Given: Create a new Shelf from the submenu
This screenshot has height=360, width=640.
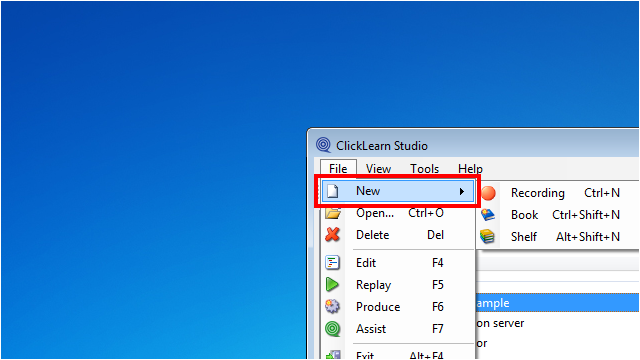Looking at the screenshot, I should (x=558, y=237).
